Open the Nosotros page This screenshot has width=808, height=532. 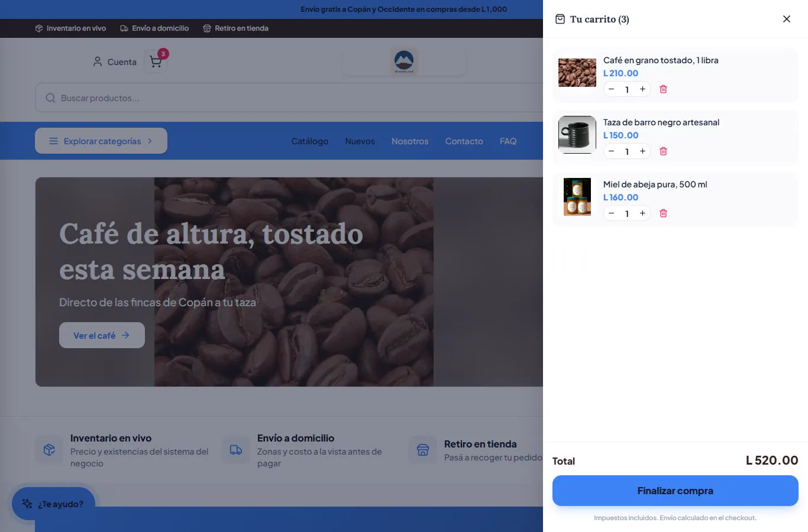pyautogui.click(x=410, y=141)
